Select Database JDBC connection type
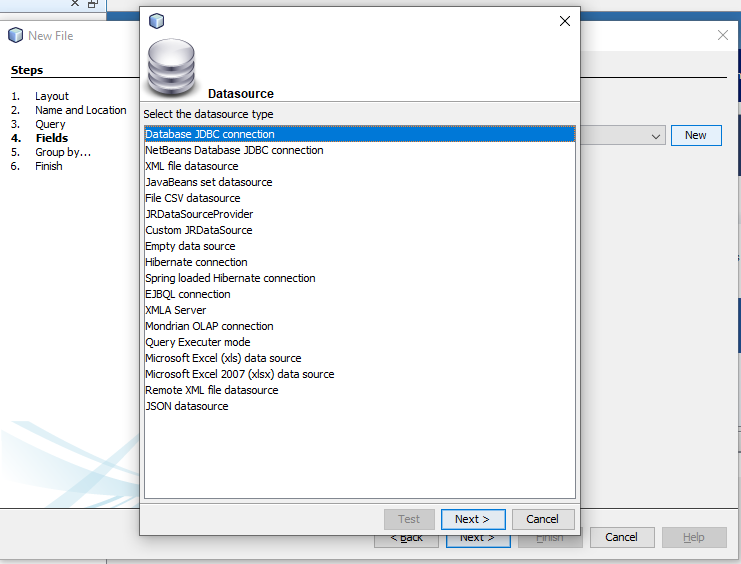 coord(360,134)
